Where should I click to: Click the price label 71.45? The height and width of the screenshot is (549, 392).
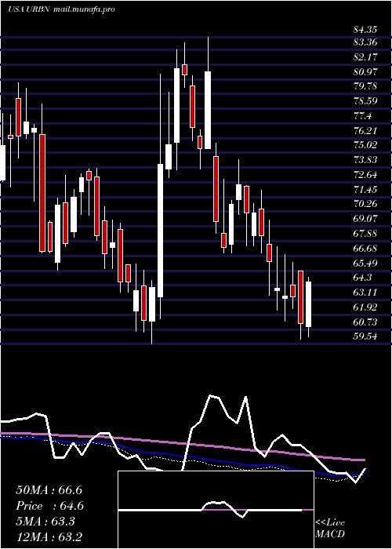click(365, 190)
